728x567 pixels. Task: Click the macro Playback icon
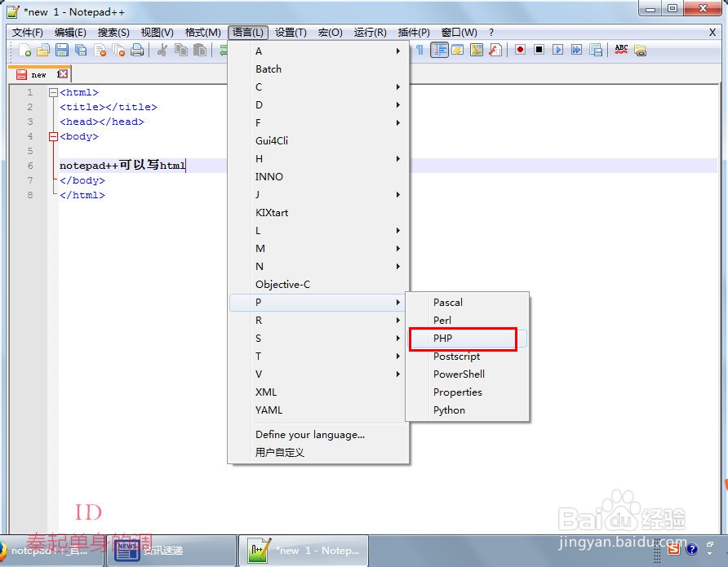pos(557,50)
